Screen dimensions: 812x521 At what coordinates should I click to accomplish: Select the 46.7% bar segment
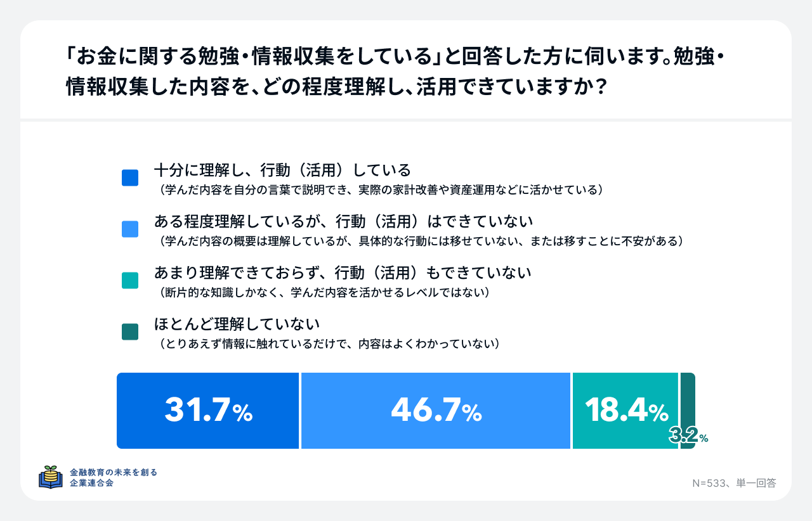click(x=436, y=411)
